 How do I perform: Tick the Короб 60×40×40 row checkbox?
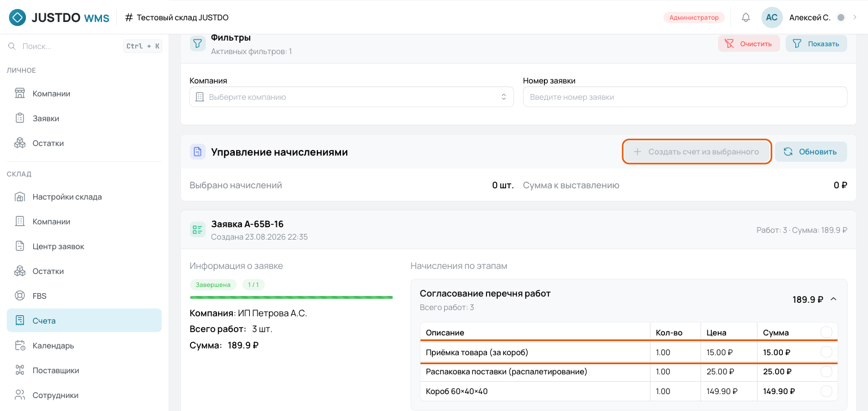coord(826,391)
